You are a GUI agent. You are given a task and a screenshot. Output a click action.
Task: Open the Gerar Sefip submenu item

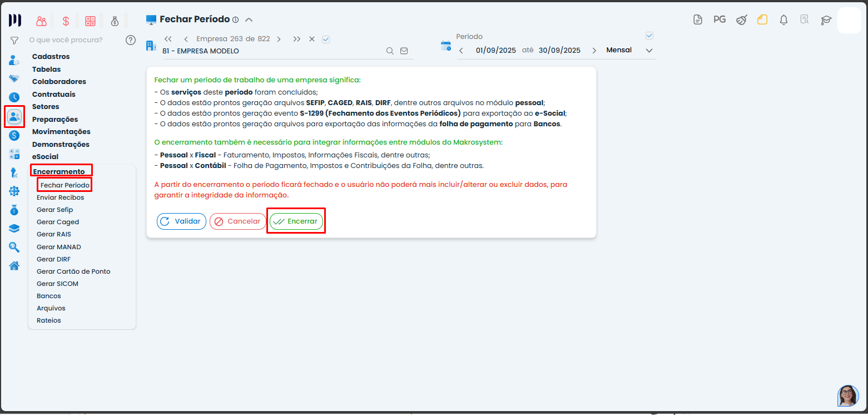[54, 210]
